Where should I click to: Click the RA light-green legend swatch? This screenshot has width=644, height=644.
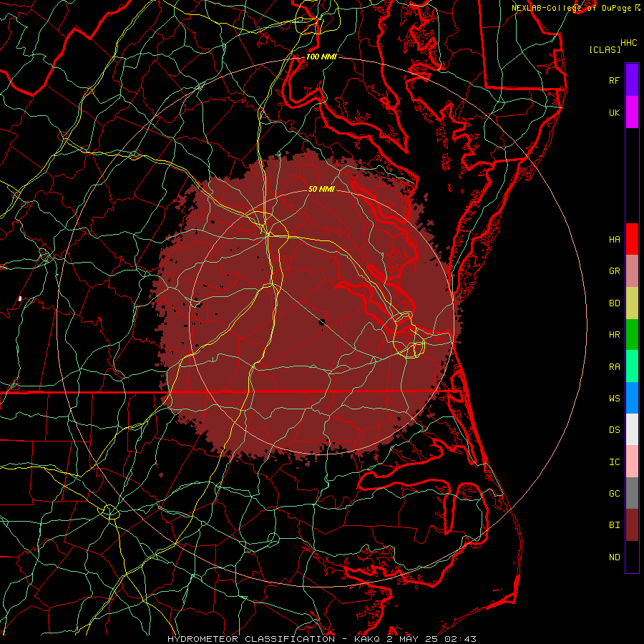(x=632, y=366)
